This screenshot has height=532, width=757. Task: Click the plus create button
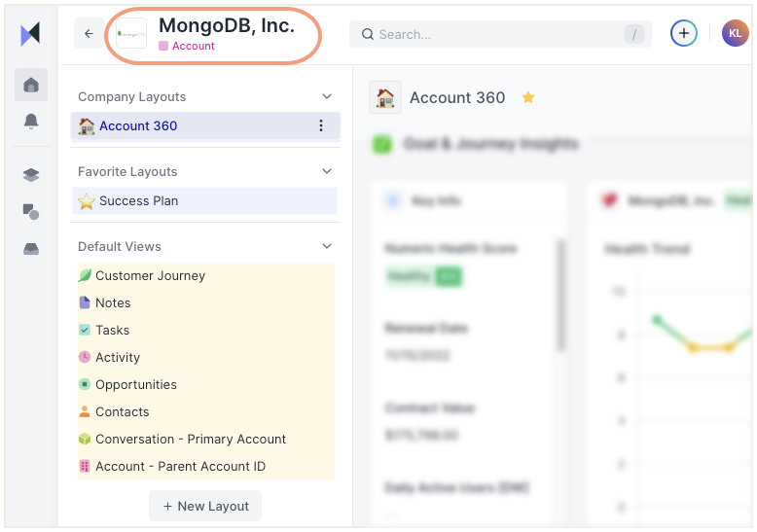(x=684, y=33)
